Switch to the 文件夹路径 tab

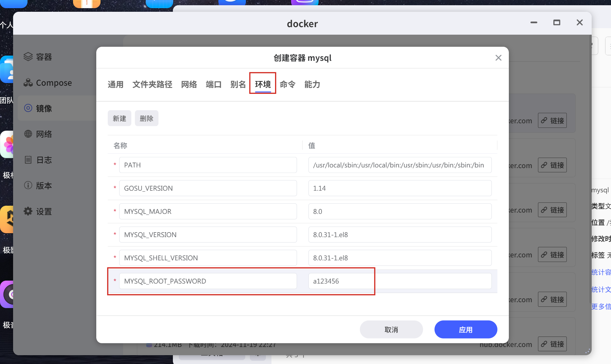[152, 84]
